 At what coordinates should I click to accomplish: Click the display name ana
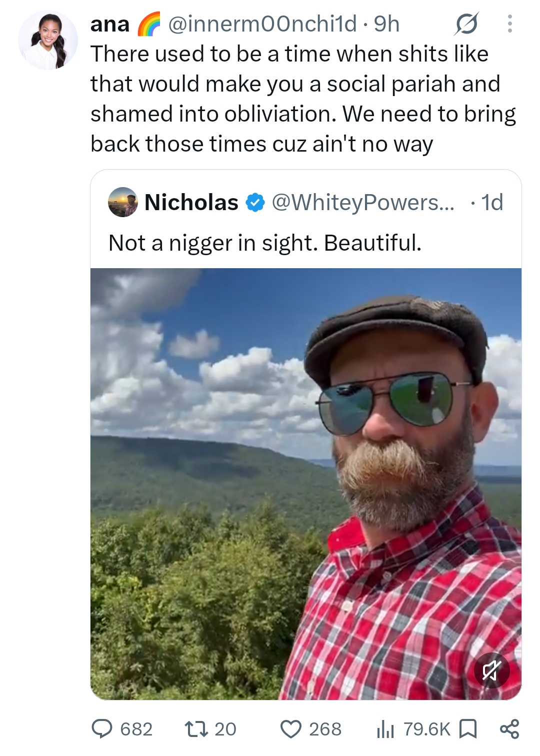tap(110, 24)
